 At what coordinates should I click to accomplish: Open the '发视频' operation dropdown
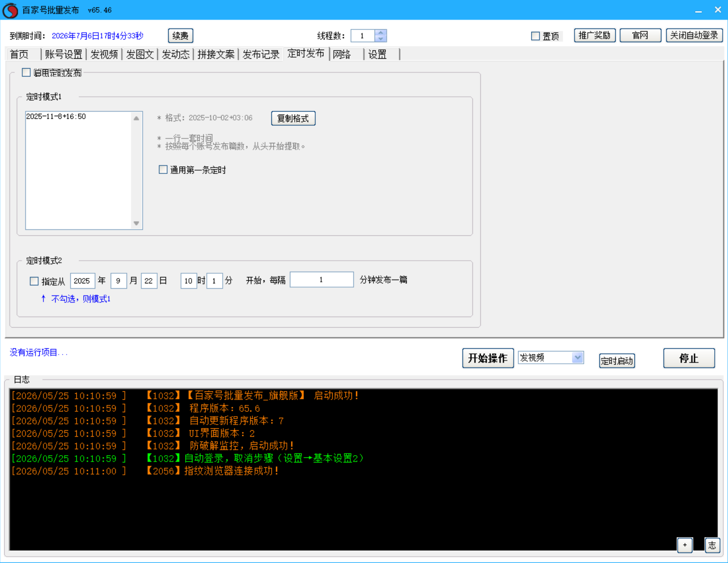click(x=551, y=358)
